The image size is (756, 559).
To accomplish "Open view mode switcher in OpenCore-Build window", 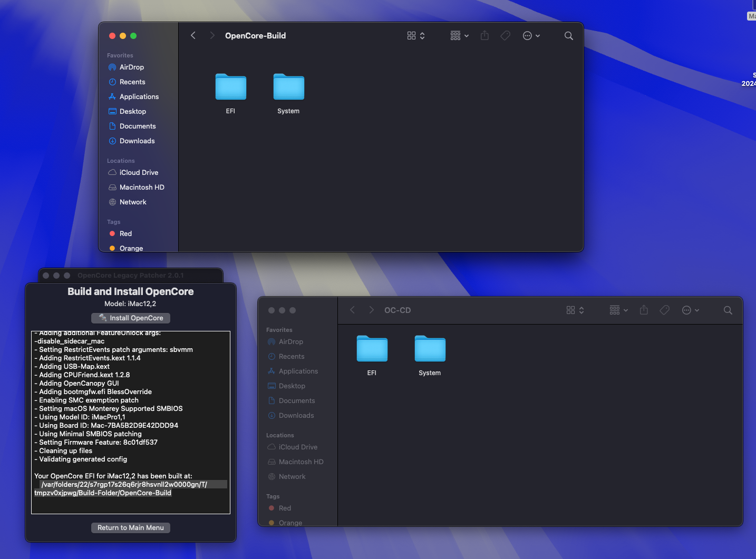I will click(x=416, y=35).
